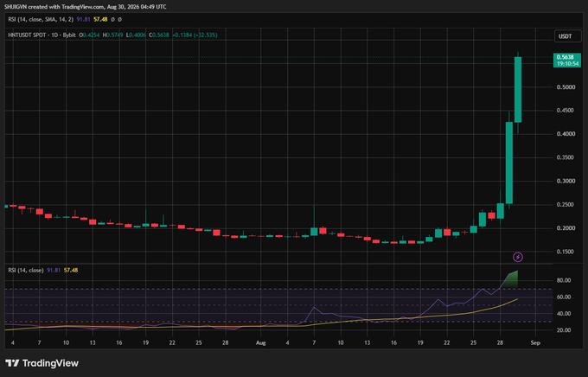
Task: Open the USDT currency selector
Action: [x=567, y=36]
